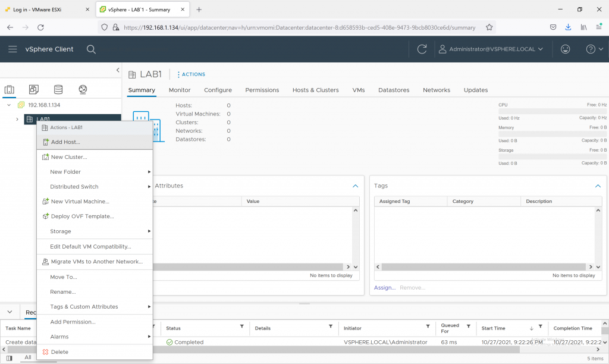Open the Storage submenu
This screenshot has height=364, width=609.
(x=95, y=231)
